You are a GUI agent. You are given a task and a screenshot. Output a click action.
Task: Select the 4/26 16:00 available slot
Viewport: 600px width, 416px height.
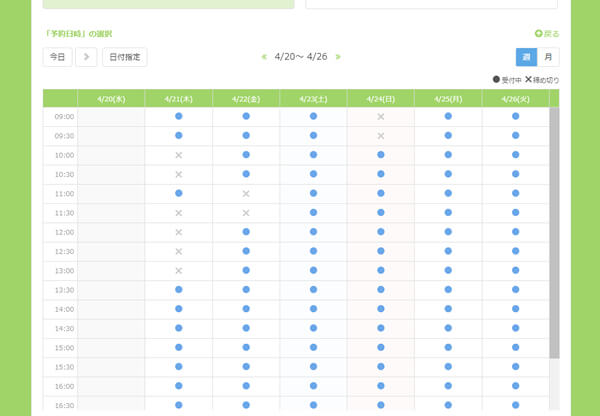tap(516, 386)
